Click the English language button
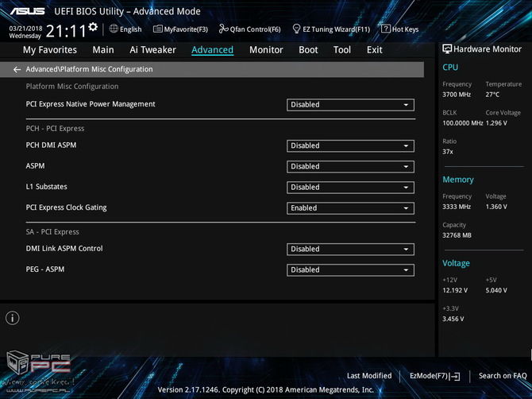This screenshot has height=399, width=532. coord(125,29)
